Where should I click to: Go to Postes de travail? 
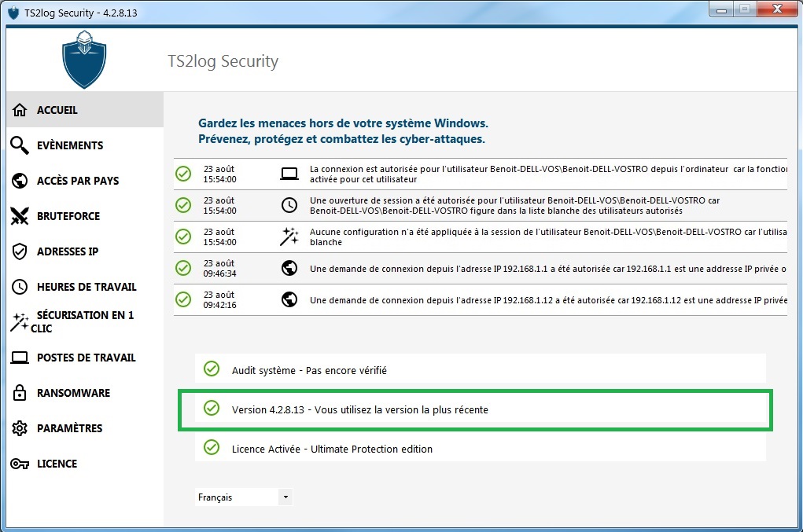[x=85, y=358]
